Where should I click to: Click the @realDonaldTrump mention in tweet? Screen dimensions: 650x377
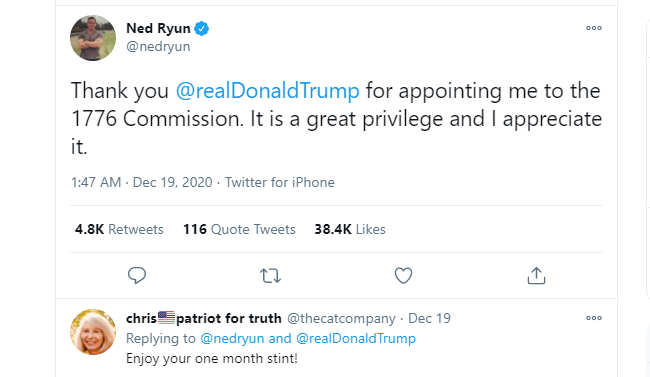[267, 90]
